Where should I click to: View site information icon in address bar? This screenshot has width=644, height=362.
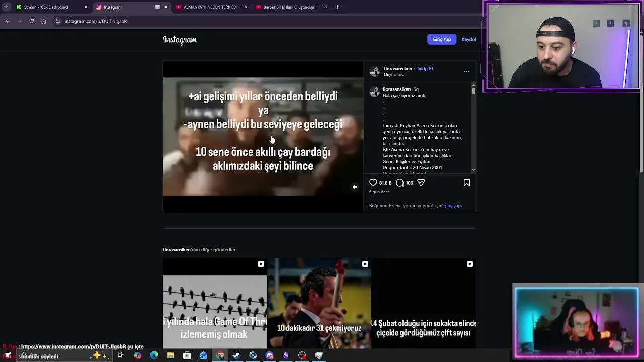(x=58, y=21)
